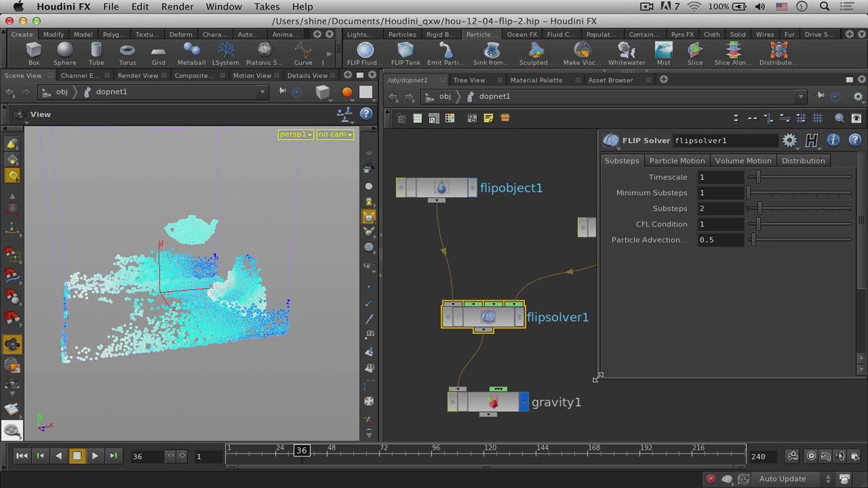Select the Distribute shelf tool

coord(778,53)
